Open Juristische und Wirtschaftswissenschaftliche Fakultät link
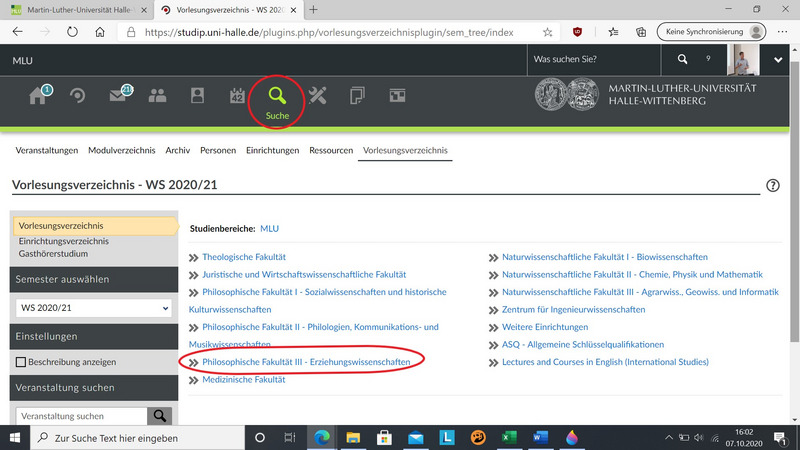Viewport: 800px width, 450px height. 304,274
